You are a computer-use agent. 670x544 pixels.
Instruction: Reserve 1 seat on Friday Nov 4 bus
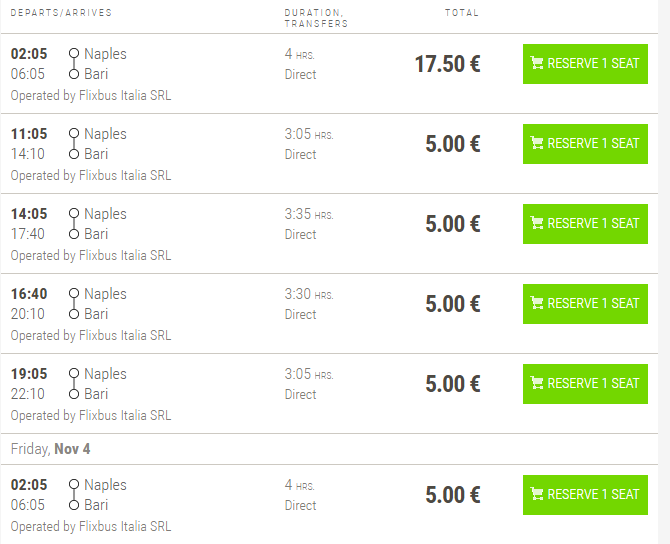click(585, 494)
